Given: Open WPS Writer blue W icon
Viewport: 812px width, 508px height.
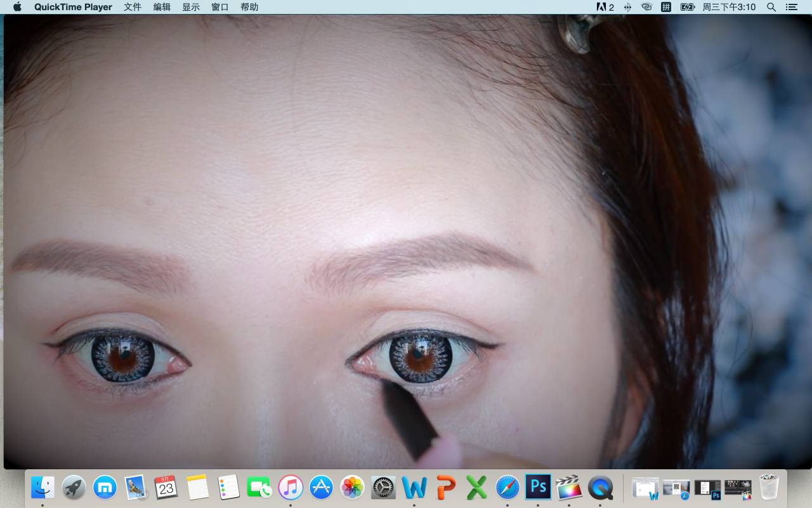Looking at the screenshot, I should coord(414,488).
